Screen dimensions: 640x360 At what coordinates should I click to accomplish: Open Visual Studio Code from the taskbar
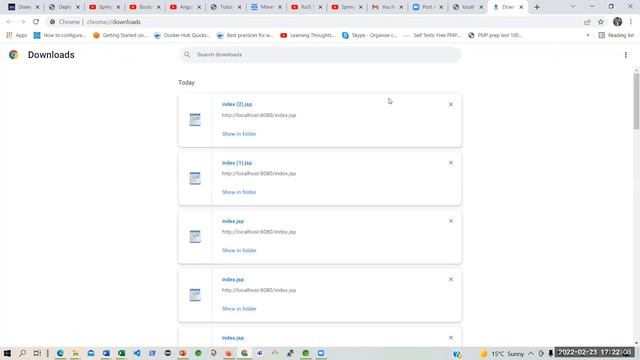pos(137,353)
